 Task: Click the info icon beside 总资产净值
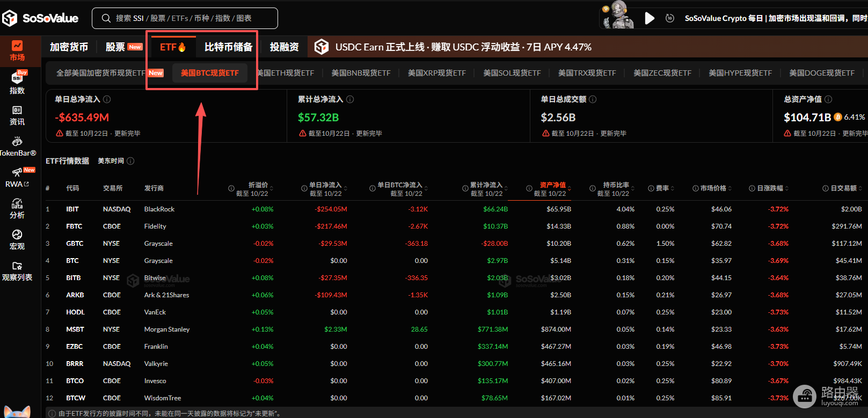tap(828, 99)
